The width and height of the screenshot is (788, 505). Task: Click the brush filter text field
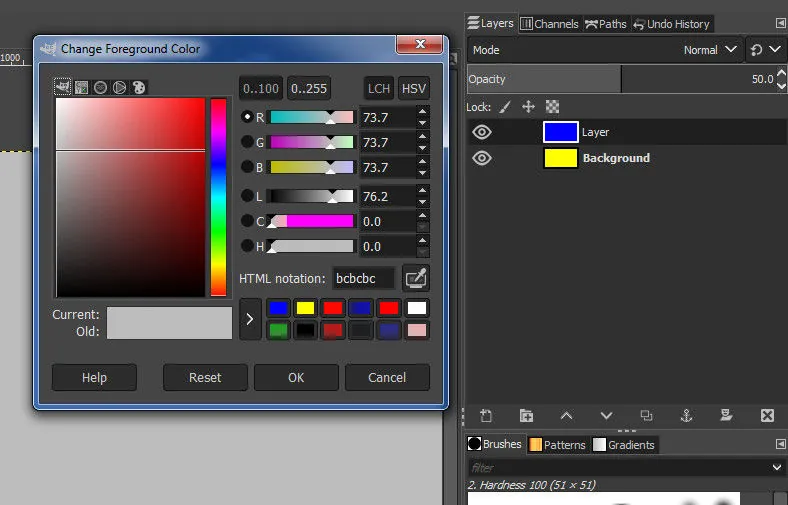click(618, 467)
